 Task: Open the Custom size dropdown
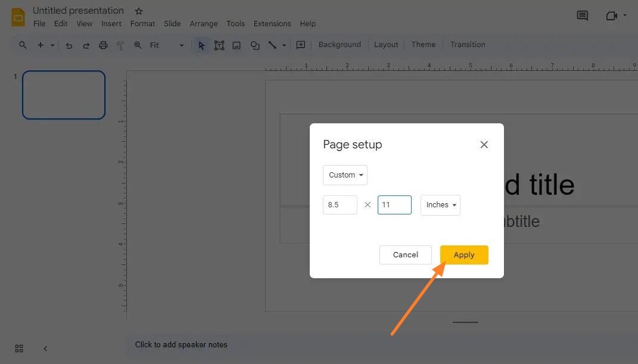345,175
